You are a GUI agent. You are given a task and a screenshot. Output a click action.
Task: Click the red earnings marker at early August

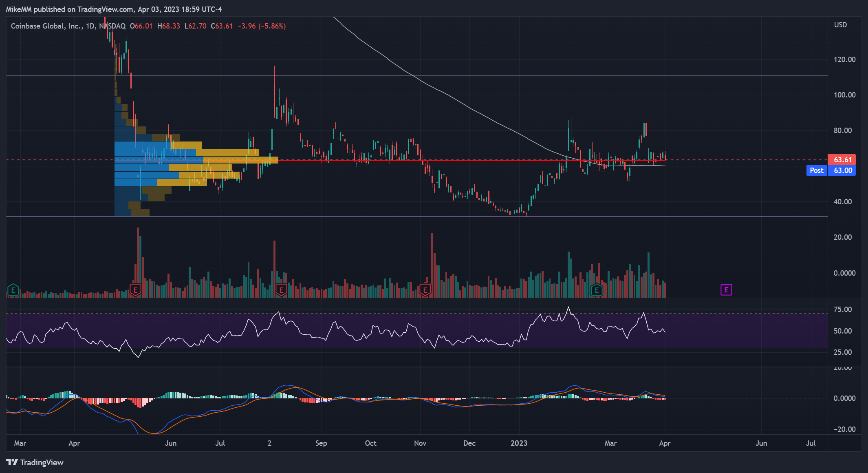(281, 290)
